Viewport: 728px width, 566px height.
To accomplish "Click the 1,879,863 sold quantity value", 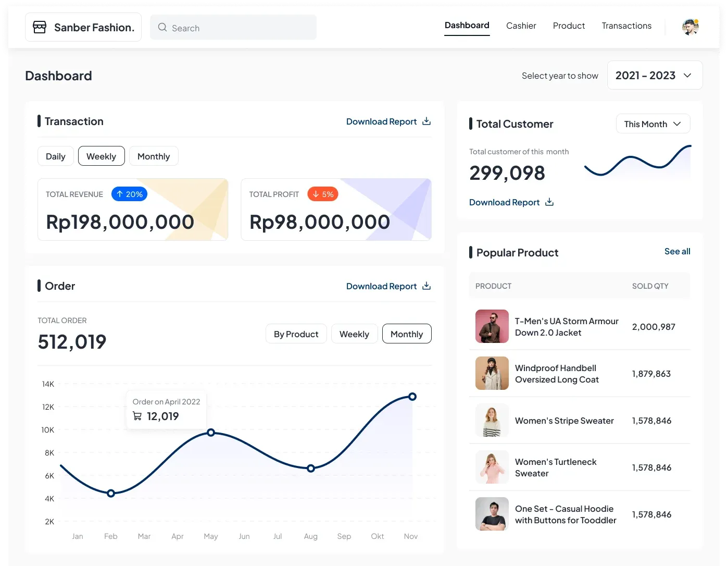I will [x=651, y=374].
